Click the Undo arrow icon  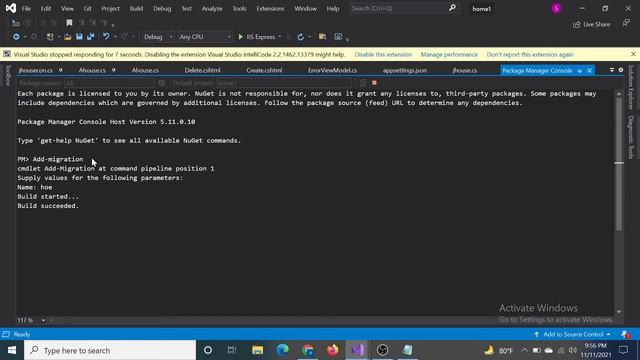pyautogui.click(x=106, y=37)
